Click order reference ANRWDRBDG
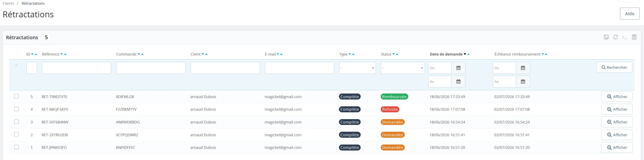 tap(128, 122)
